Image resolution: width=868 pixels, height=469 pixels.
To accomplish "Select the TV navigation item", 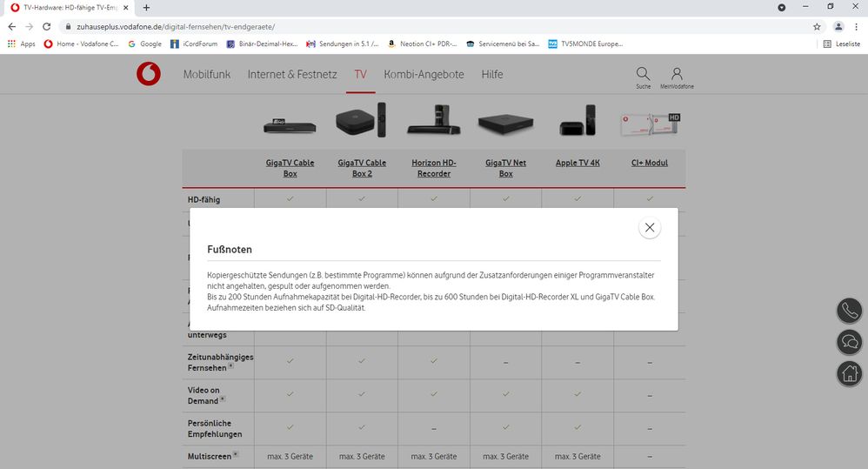I will tap(360, 74).
